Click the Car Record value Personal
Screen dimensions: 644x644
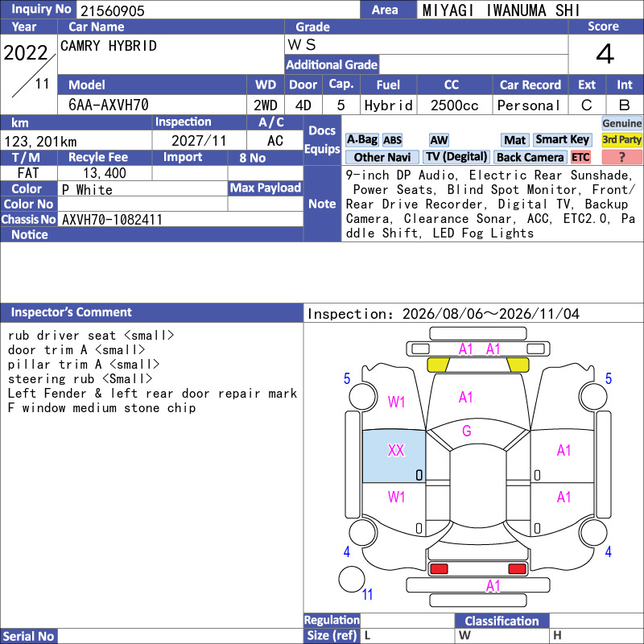[x=529, y=105]
